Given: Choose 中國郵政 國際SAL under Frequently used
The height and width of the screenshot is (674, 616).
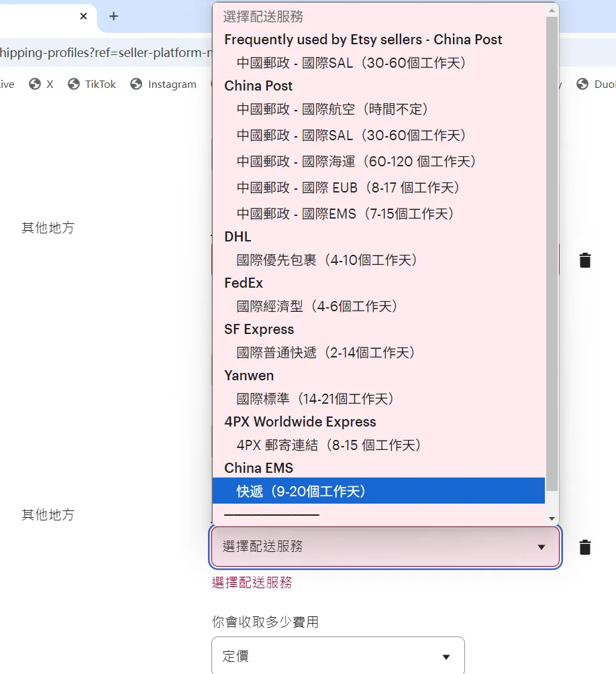Looking at the screenshot, I should [378, 63].
